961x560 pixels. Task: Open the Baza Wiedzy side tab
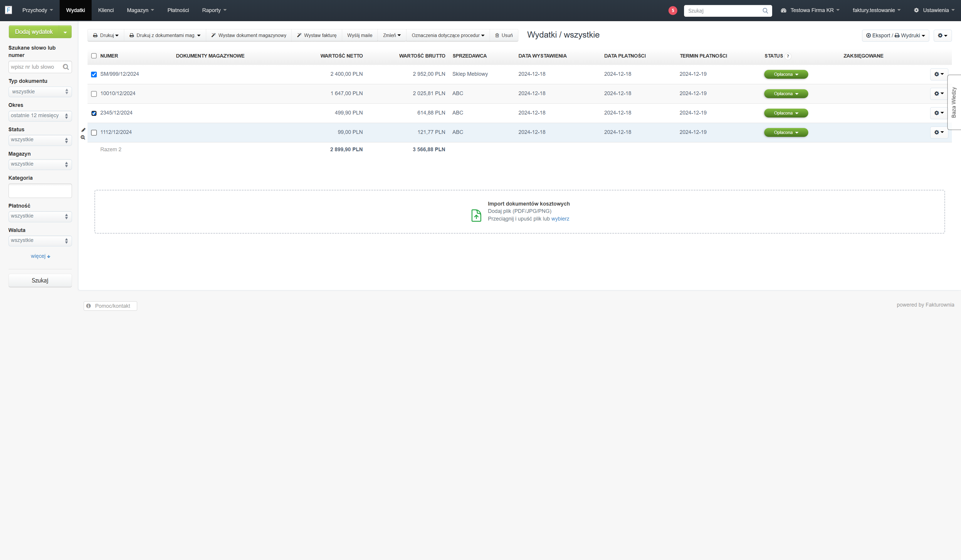click(954, 102)
